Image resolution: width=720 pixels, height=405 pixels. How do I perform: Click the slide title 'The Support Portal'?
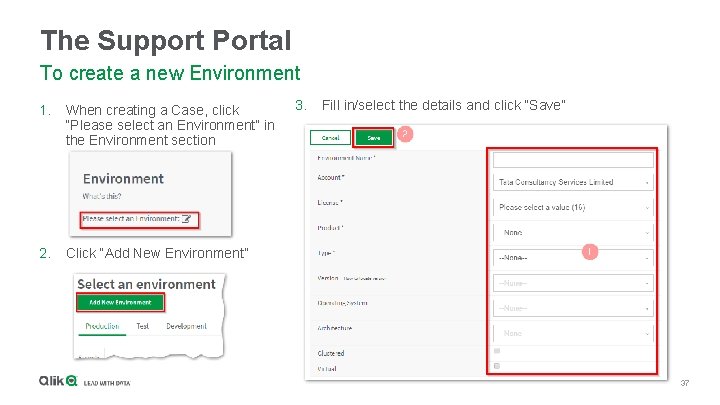pyautogui.click(x=166, y=40)
